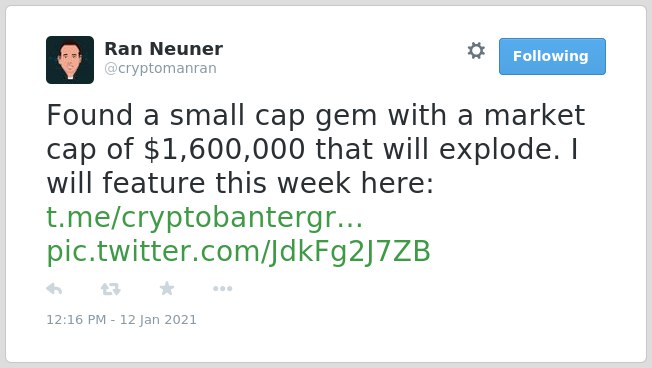
Task: Click the tweet body text about market cap
Action: click(x=316, y=149)
